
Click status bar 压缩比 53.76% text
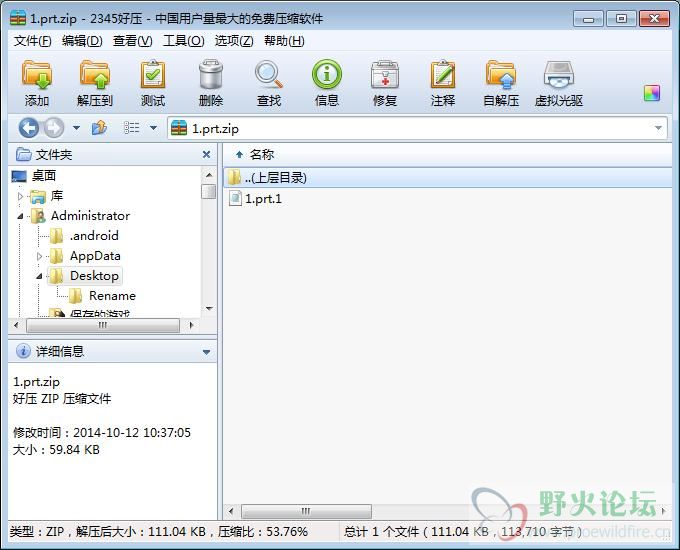pyautogui.click(x=262, y=532)
